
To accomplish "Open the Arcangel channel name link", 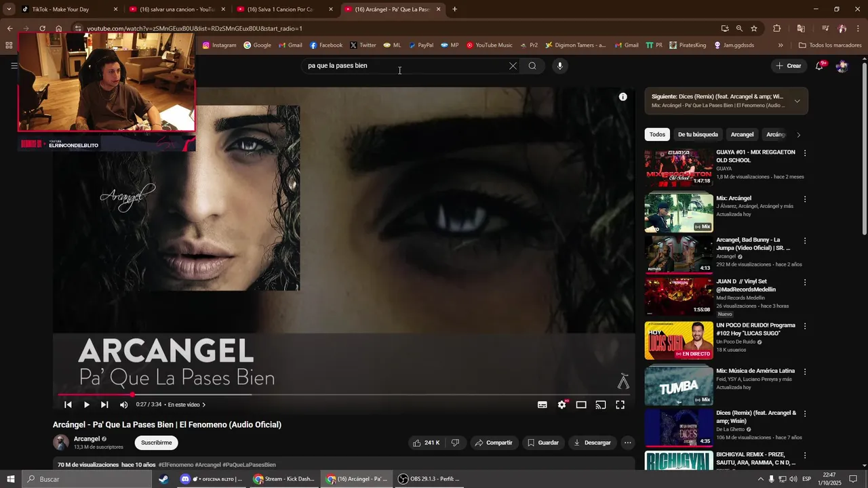I will tap(87, 439).
